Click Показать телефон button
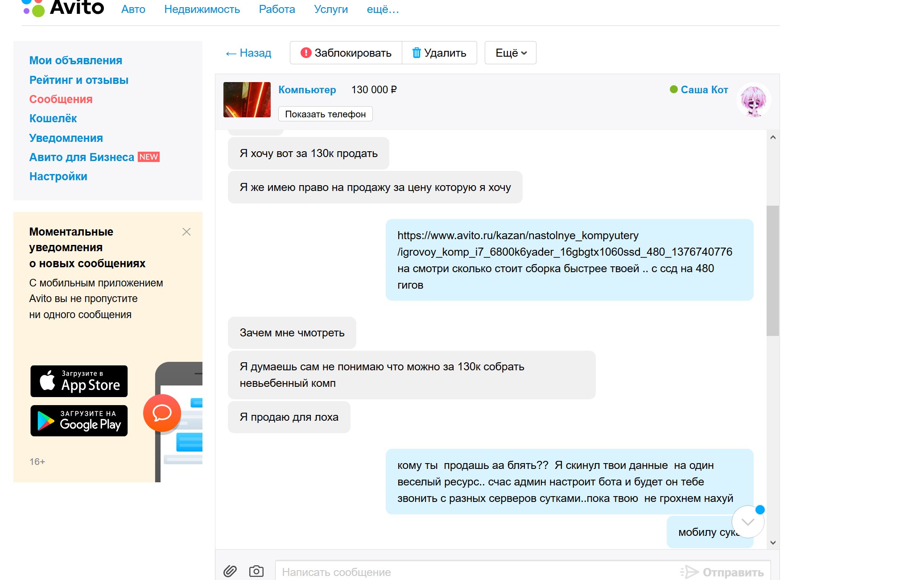Viewport: 924px width, 580px height. [x=325, y=114]
